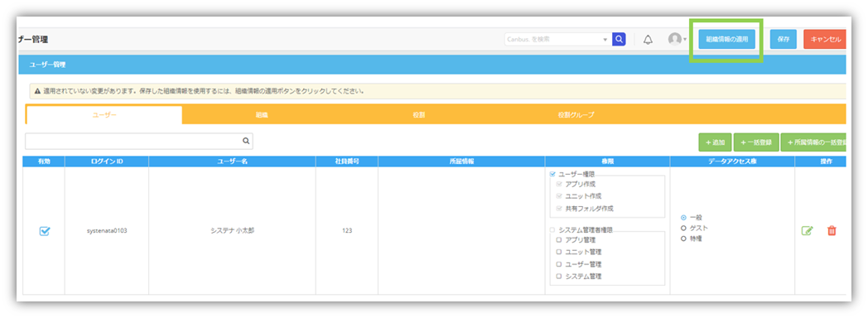Click the 組織情報の適用 button
Image resolution: width=868 pixels, height=318 pixels.
coord(727,39)
